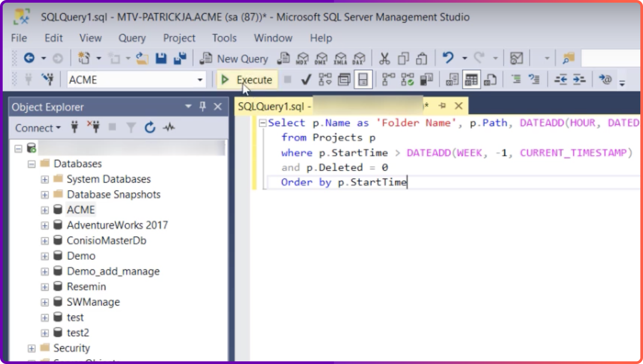Open the File menu

(19, 38)
